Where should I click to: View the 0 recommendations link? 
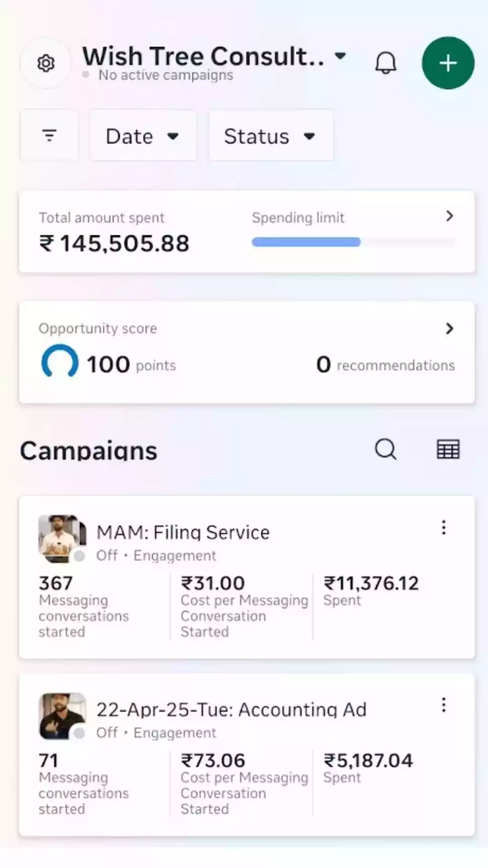point(385,365)
